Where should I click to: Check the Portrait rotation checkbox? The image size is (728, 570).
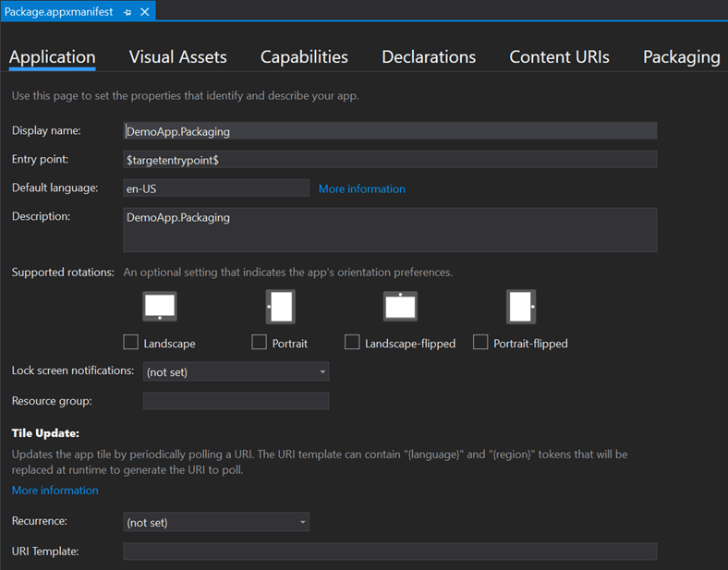(x=259, y=343)
